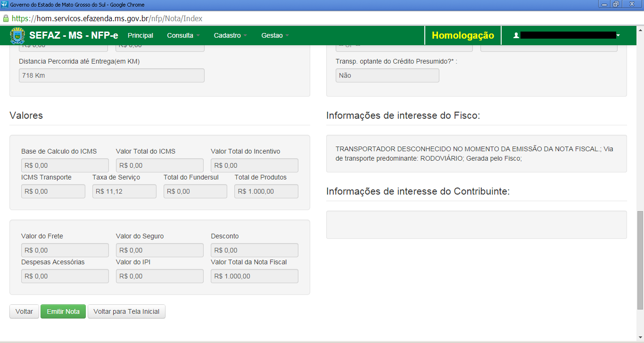Click the 'Valor Total do ICMS' label
The height and width of the screenshot is (343, 644).
(x=146, y=151)
